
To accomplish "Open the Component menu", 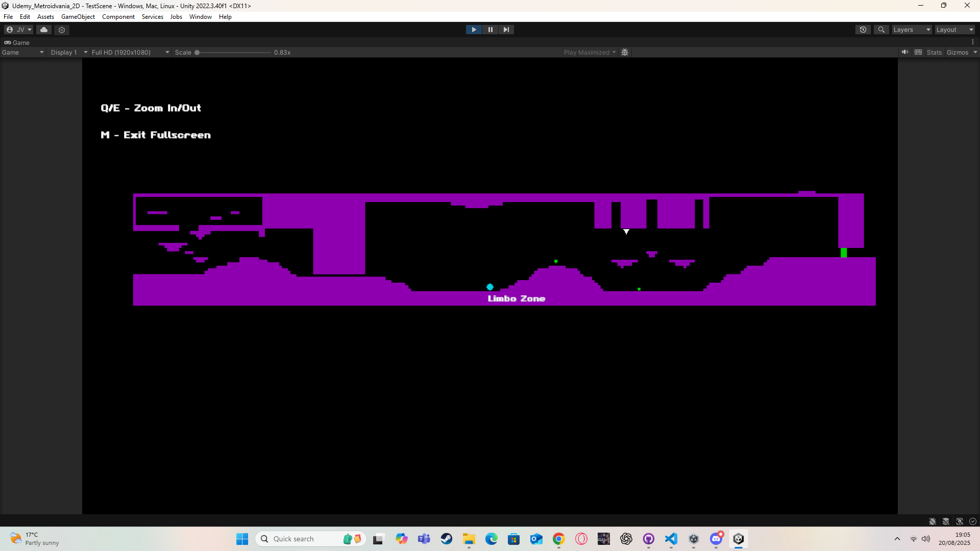I will pos(118,17).
